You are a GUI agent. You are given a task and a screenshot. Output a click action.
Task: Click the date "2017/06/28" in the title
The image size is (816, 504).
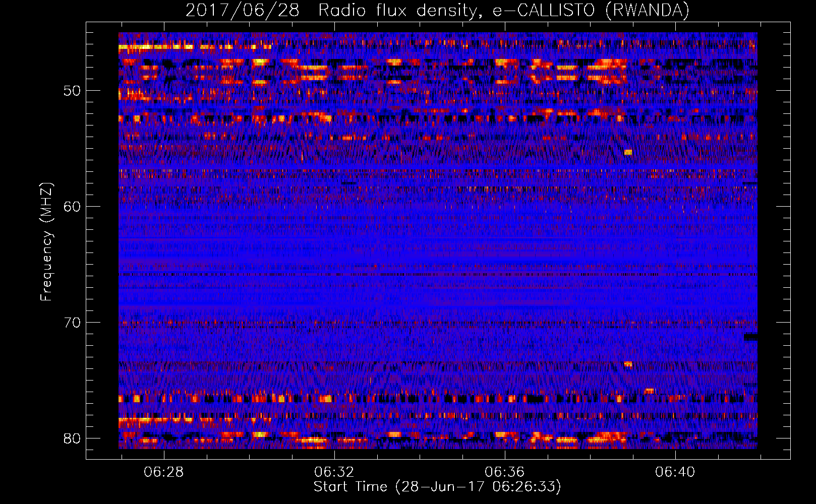tap(243, 11)
